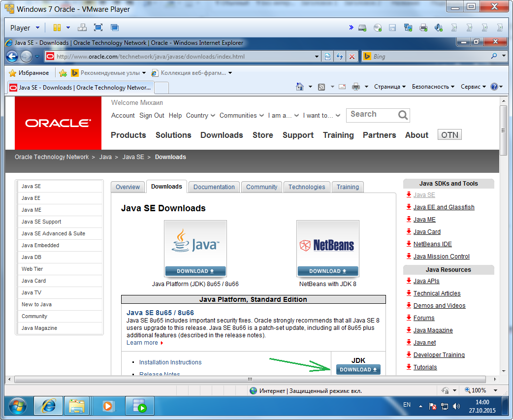Image resolution: width=513 pixels, height=420 pixels.
Task: Open Избранное favorites button
Action: pyautogui.click(x=29, y=73)
